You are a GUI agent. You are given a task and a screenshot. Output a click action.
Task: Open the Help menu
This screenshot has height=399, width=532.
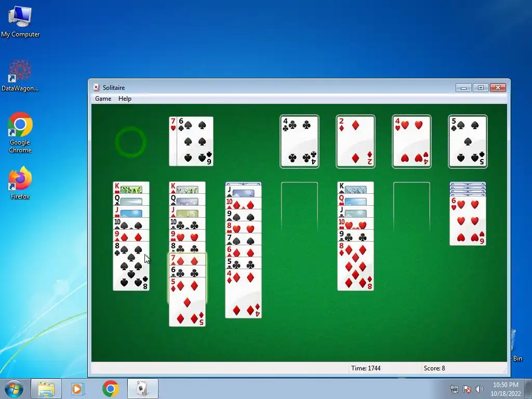tap(125, 99)
